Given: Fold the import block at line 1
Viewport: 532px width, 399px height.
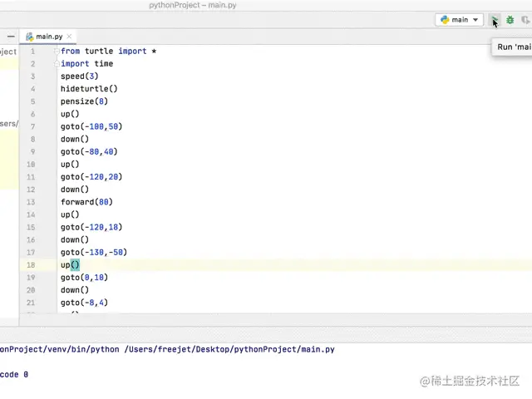Looking at the screenshot, I should pyautogui.click(x=57, y=52).
